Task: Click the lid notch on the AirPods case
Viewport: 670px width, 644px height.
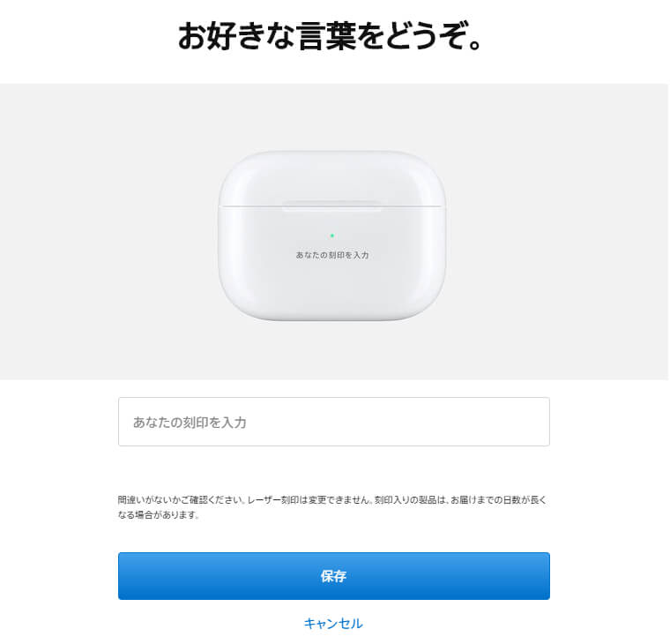Action: coord(331,206)
